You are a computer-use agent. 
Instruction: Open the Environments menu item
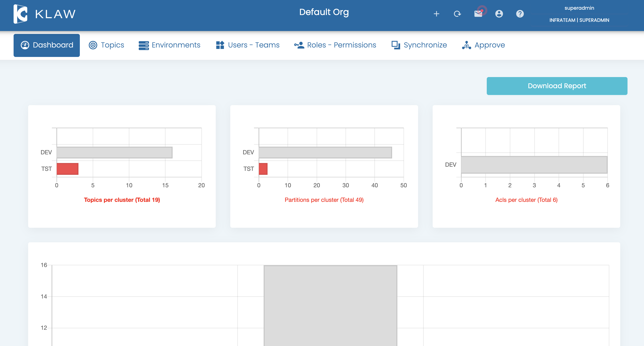176,45
